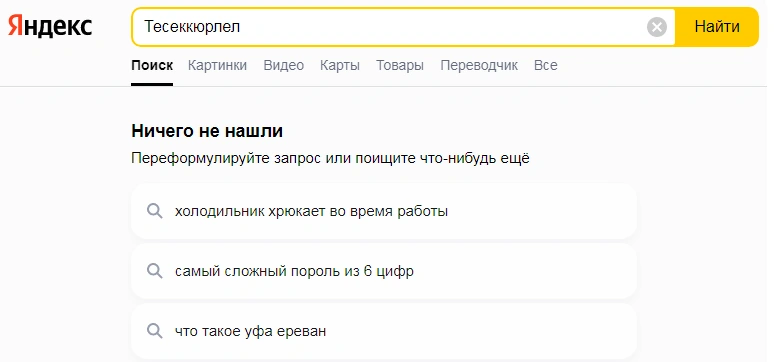Click the Найти search button
The width and height of the screenshot is (774, 362).
(717, 27)
